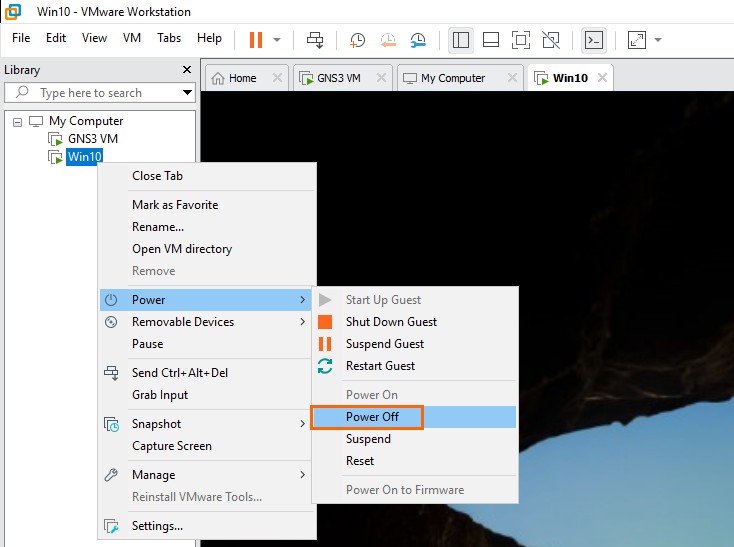This screenshot has height=547, width=734.
Task: Revert to snapshot toolbar icon
Action: click(388, 40)
